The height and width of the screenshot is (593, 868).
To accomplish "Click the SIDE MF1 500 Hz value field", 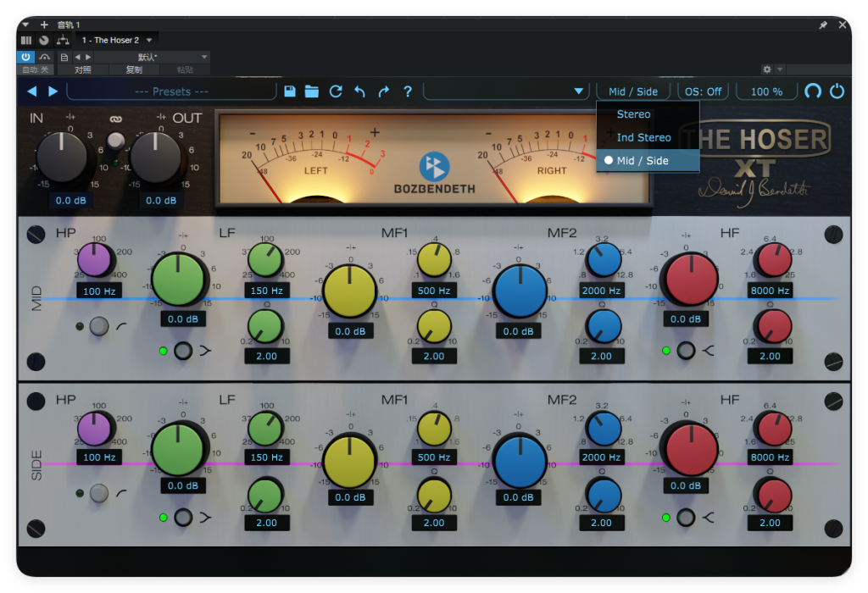I will pyautogui.click(x=434, y=457).
